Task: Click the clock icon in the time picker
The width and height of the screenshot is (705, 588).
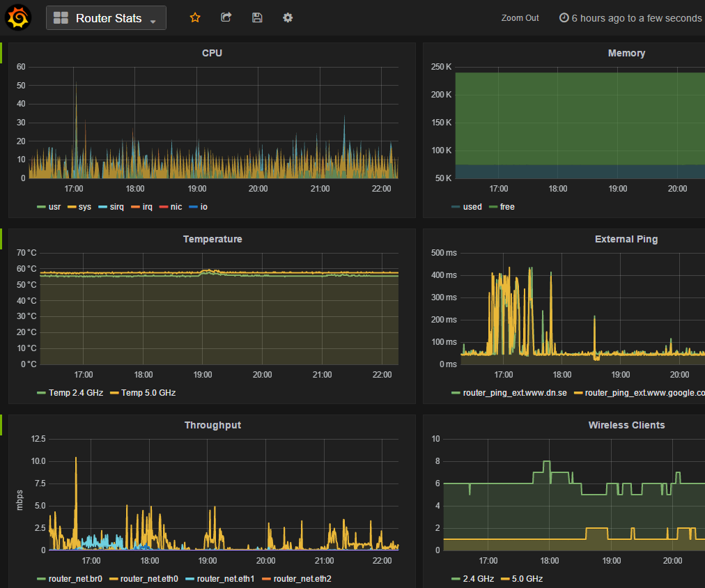Action: (564, 17)
